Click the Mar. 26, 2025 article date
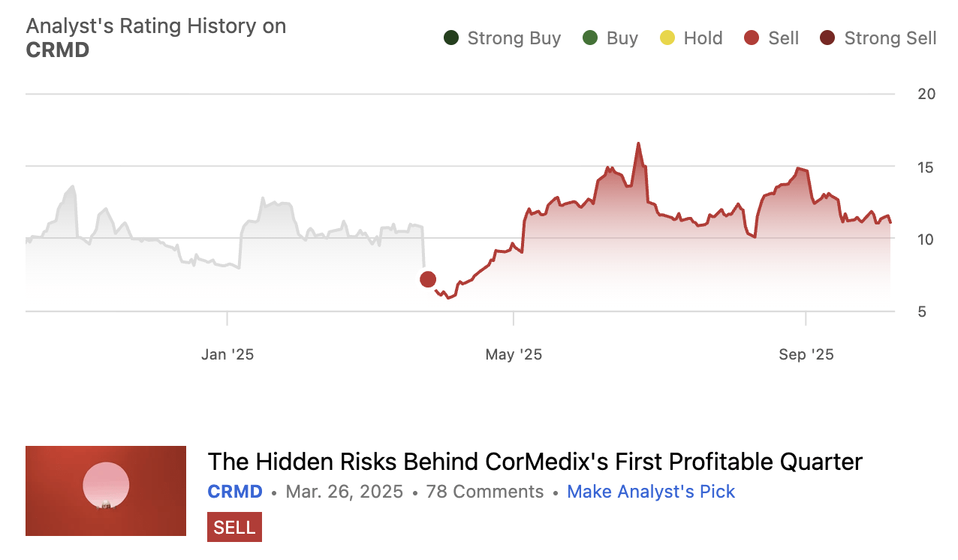Image resolution: width=958 pixels, height=560 pixels. pos(345,492)
